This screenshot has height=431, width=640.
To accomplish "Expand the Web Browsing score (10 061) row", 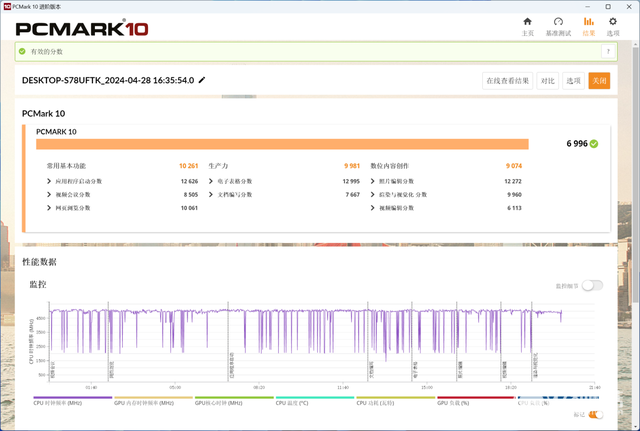I will click(122, 208).
